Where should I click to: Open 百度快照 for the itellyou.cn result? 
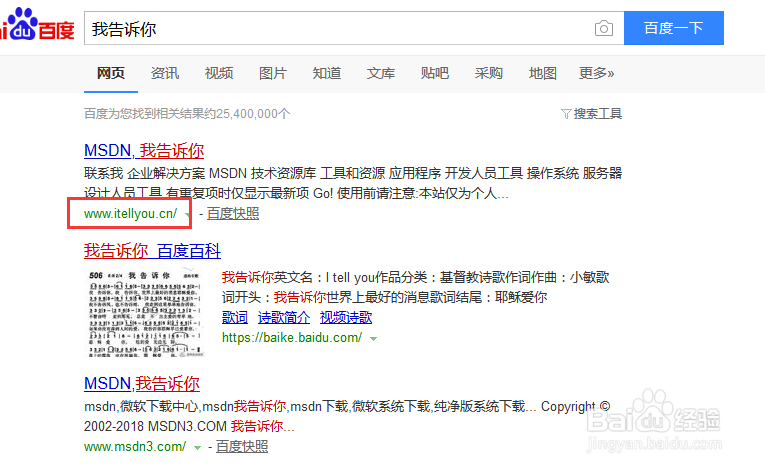(x=233, y=214)
